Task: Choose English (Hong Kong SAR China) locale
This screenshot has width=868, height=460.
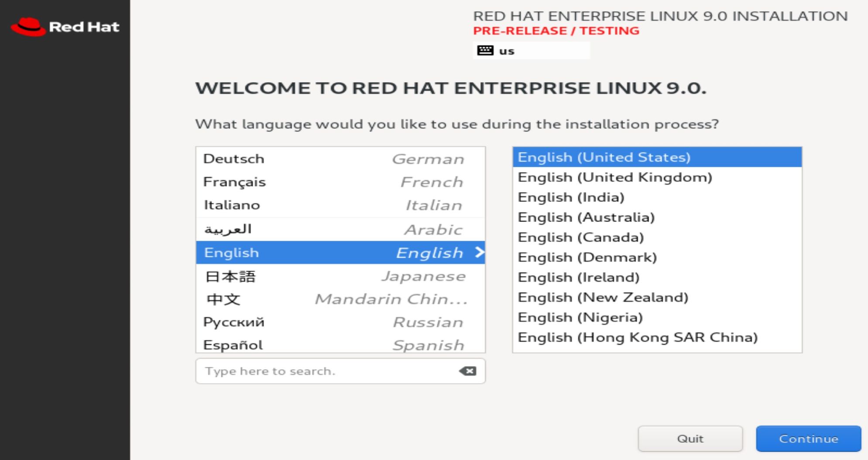Action: (657, 338)
